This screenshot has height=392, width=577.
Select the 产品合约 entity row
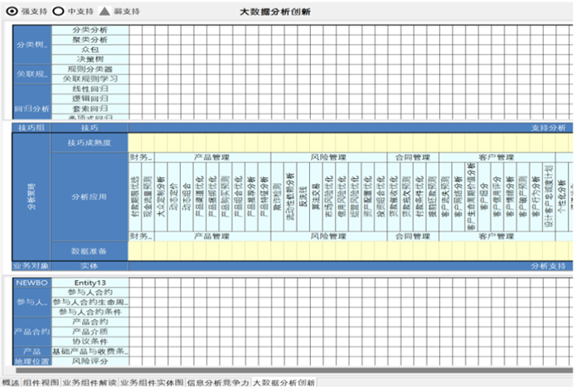[90, 322]
